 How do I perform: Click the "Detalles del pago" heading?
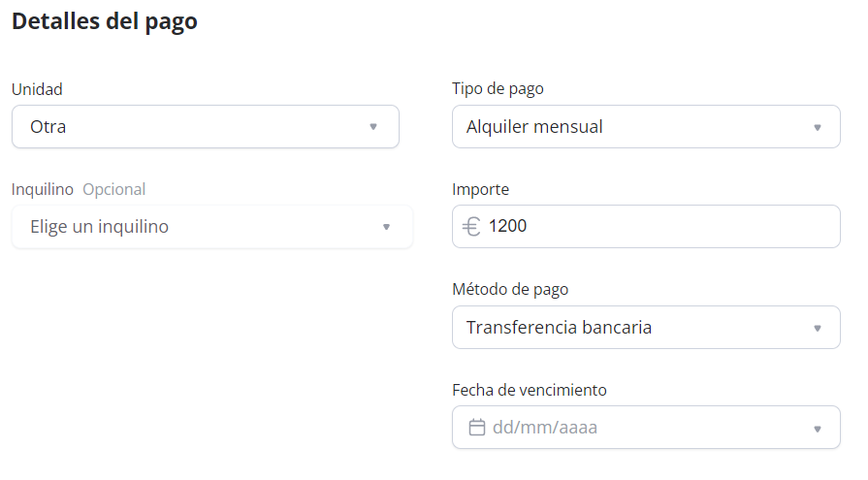tap(105, 21)
